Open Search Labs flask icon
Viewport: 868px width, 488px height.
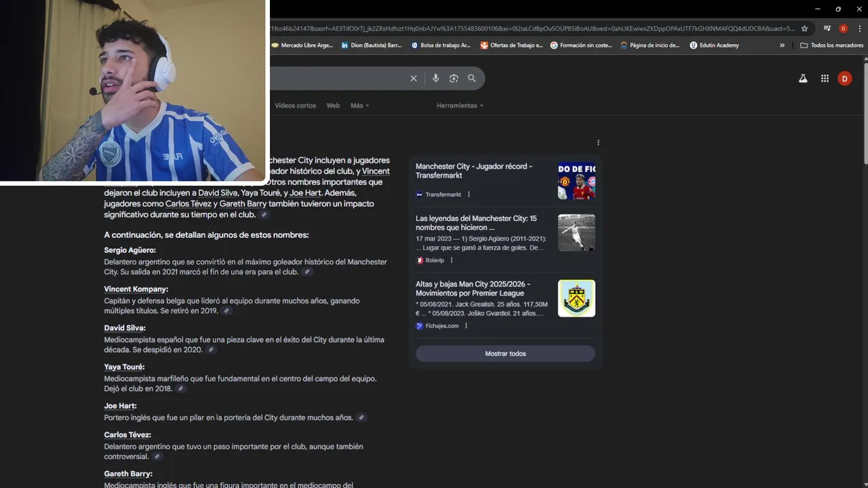803,79
